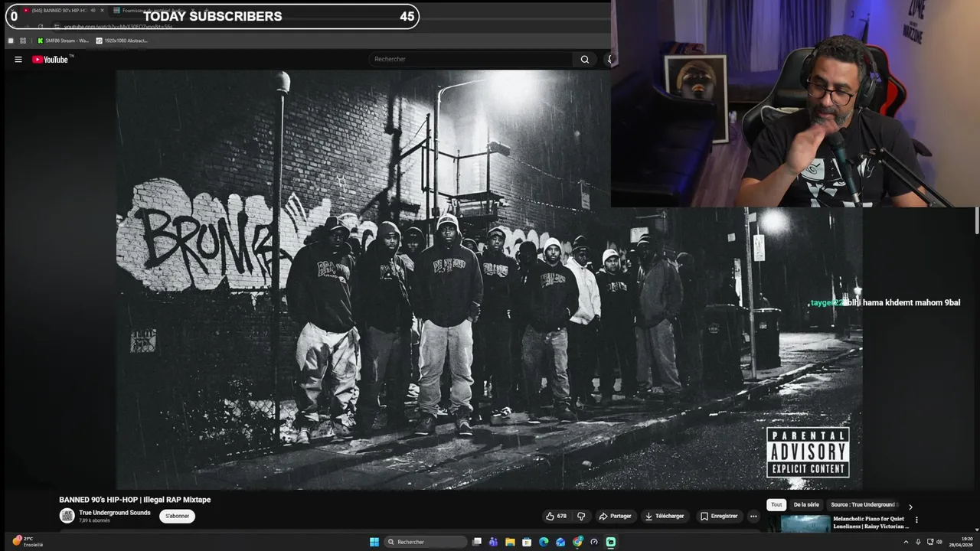Click the page vertical scrollbar

pyautogui.click(x=977, y=220)
